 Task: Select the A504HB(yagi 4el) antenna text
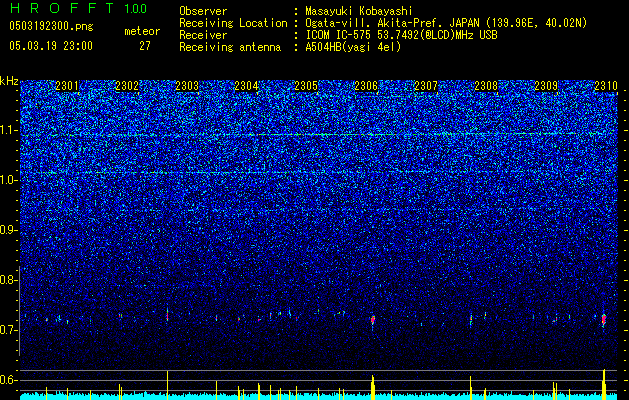click(353, 47)
